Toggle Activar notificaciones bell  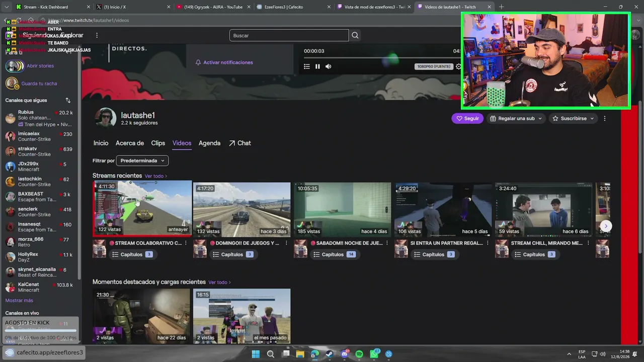pos(224,62)
